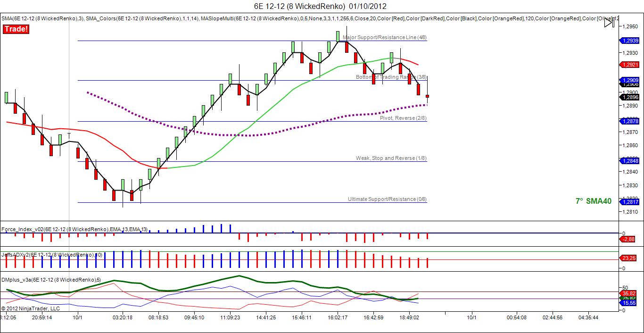Click the 04:35:44 time axis label
This screenshot has width=644, height=333.
(x=588, y=317)
